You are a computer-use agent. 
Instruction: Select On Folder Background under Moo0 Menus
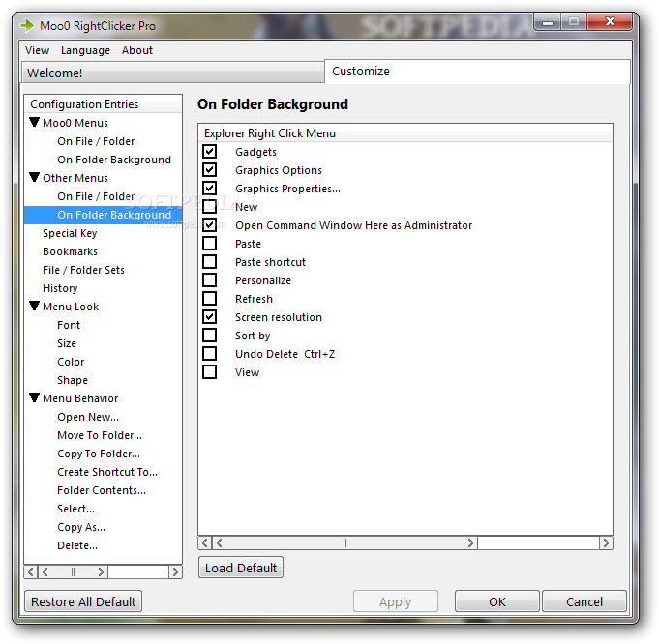point(114,160)
